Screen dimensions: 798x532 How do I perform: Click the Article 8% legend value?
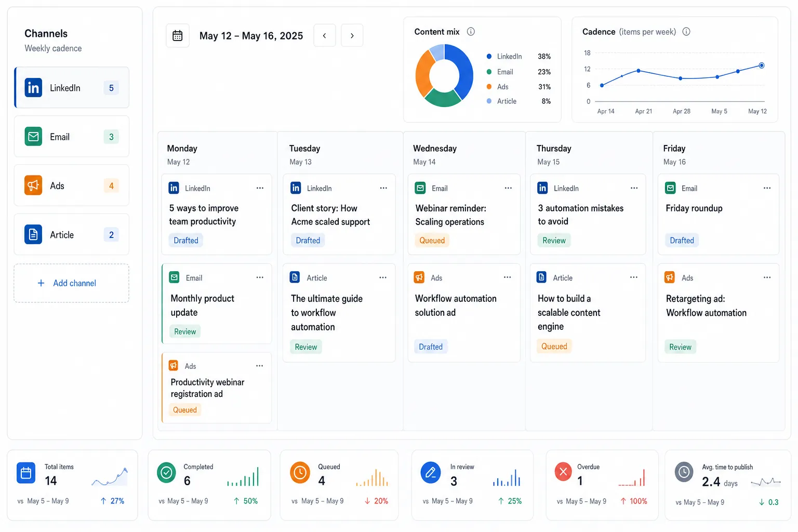pos(546,101)
